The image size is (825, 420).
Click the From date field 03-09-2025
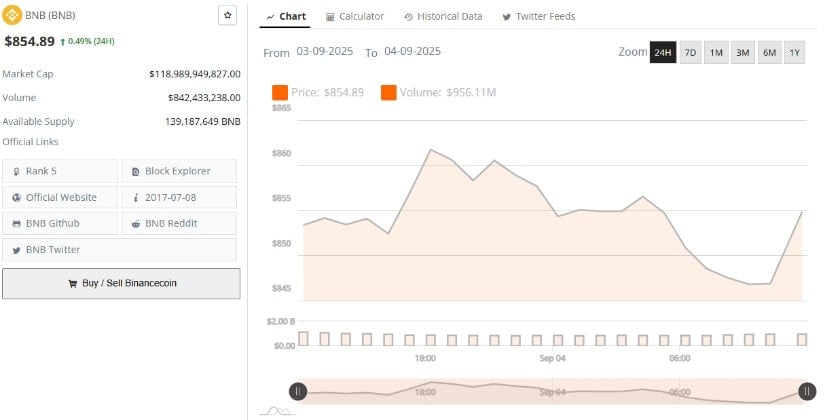pos(326,51)
